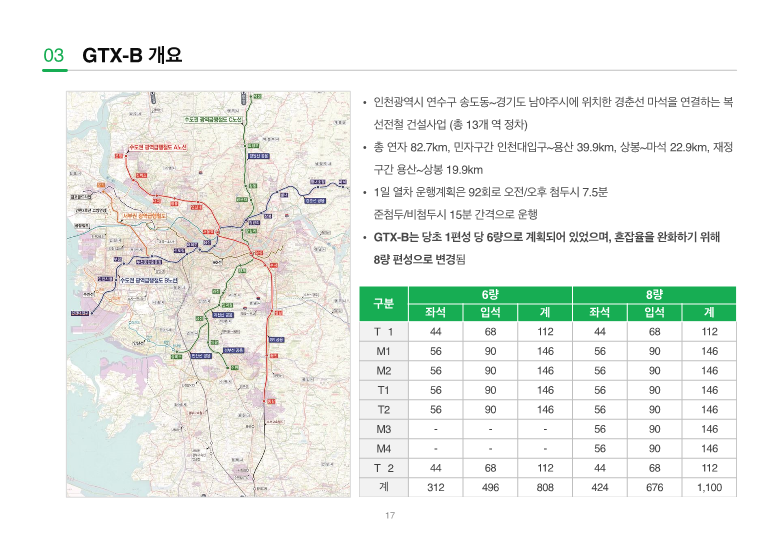780x540 pixels.
Task: Click the totals cell "424"
Action: 599,487
